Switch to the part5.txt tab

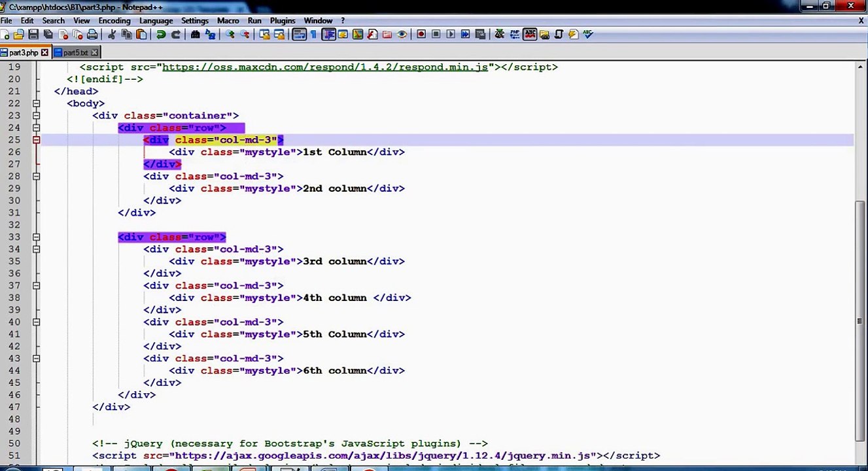[75, 52]
